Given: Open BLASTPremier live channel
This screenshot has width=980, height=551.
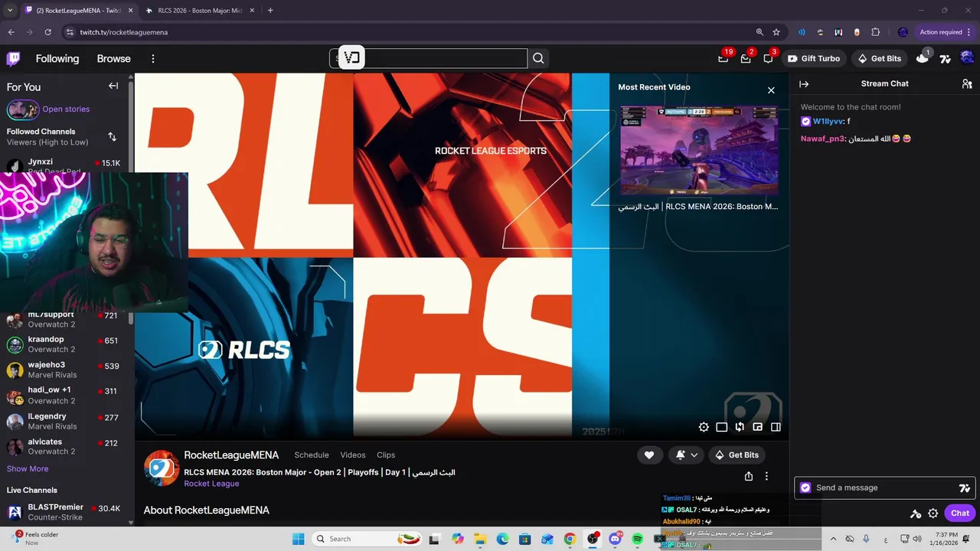Looking at the screenshot, I should pyautogui.click(x=64, y=512).
